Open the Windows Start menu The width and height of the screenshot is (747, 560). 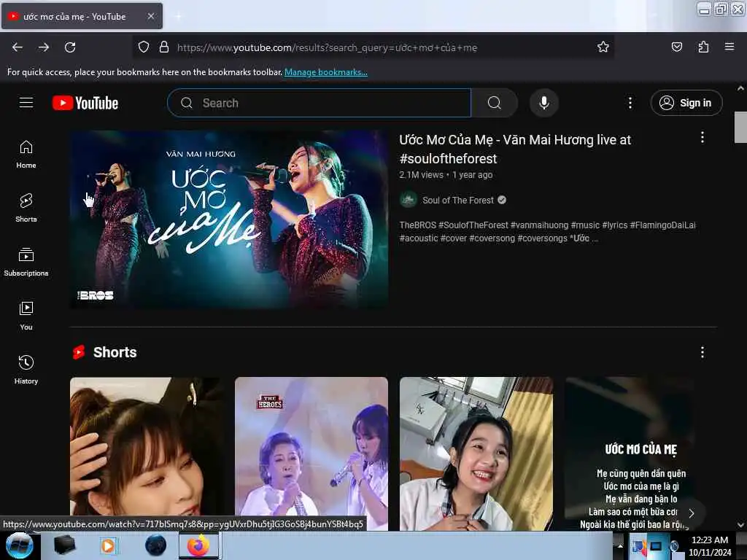click(x=19, y=545)
